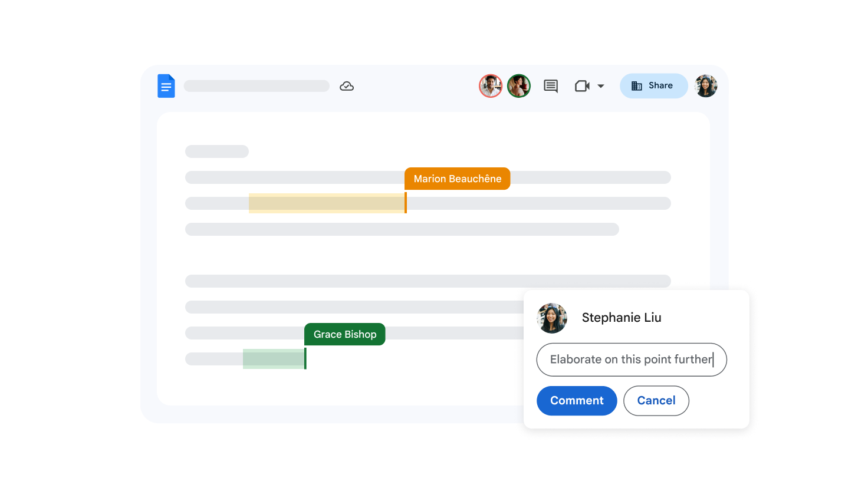Start a call with the video camera icon

point(582,86)
